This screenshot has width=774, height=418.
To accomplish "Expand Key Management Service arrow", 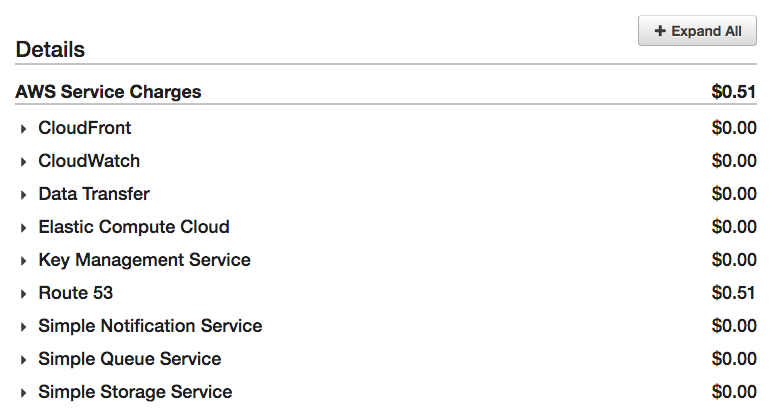I will (x=23, y=261).
